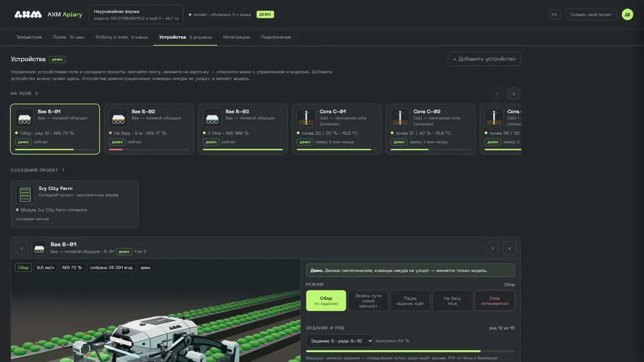The width and height of the screenshot is (644, 362).
Task: Select Пауза задание ждёт mode
Action: pos(411,300)
